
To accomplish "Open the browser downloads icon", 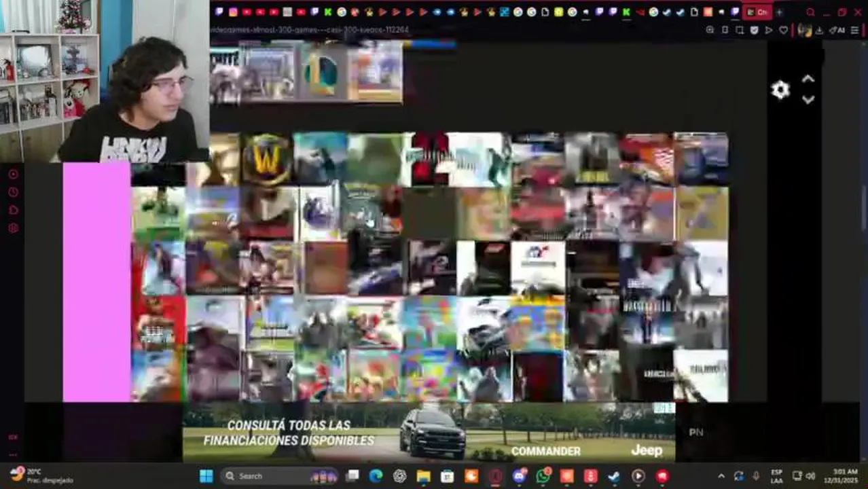I will [819, 30].
